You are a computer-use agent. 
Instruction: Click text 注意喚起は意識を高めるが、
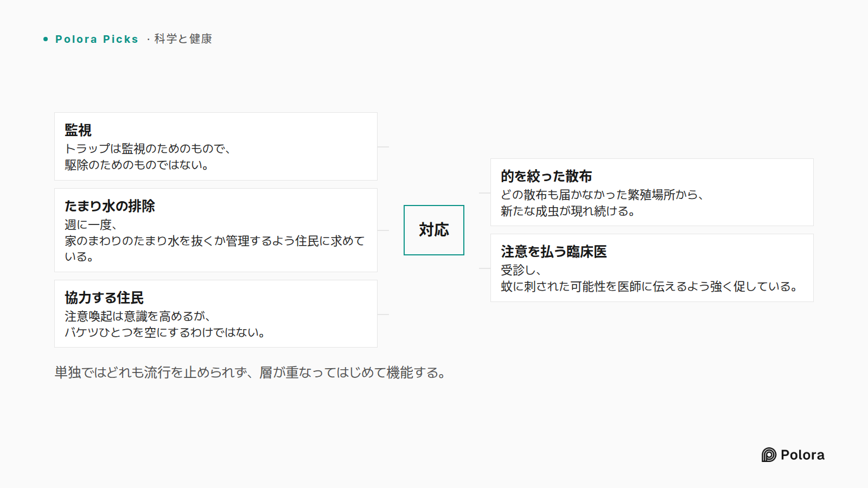pyautogui.click(x=138, y=316)
